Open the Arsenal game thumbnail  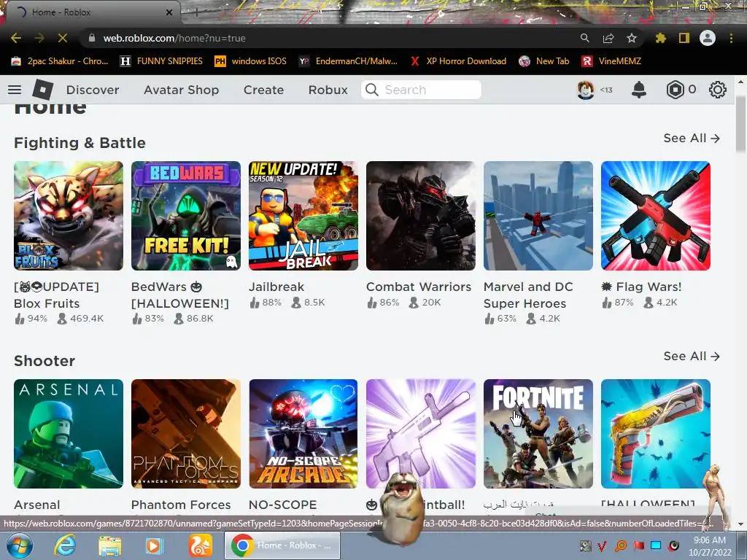tap(69, 434)
